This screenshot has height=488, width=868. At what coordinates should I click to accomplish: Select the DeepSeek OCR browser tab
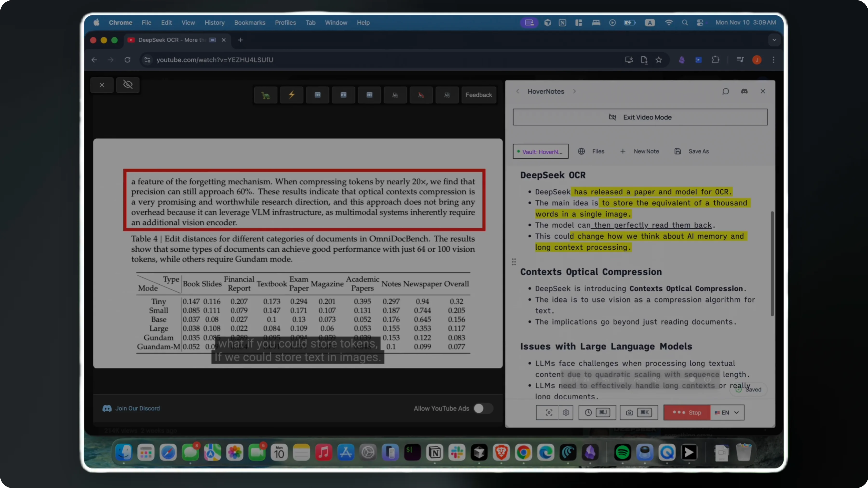click(x=173, y=40)
